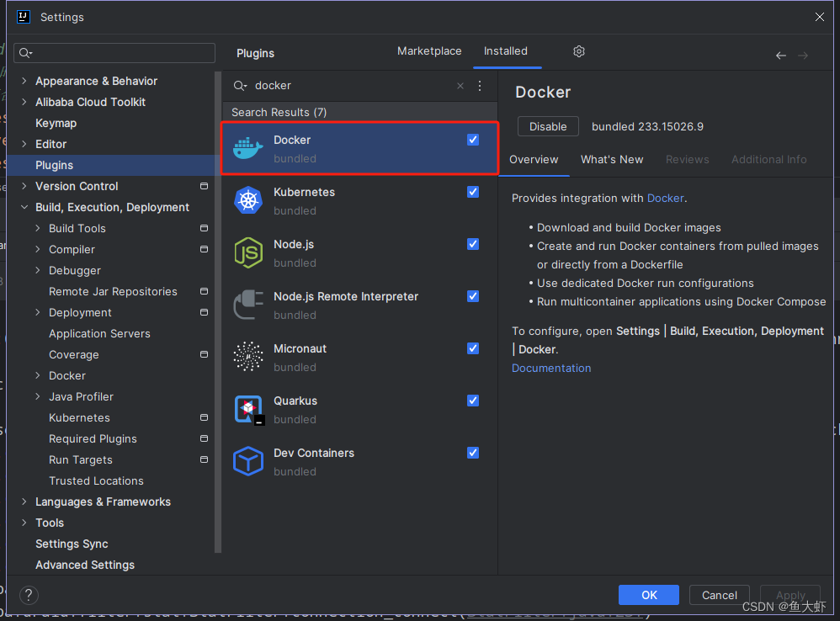Expand the Docker settings subnode
The image size is (840, 621).
38,375
